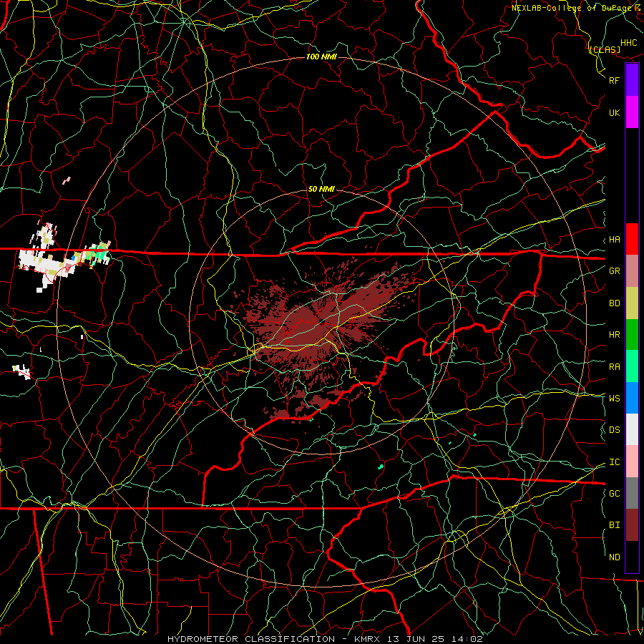Click the green HR heavy rain swatch

coord(632,335)
